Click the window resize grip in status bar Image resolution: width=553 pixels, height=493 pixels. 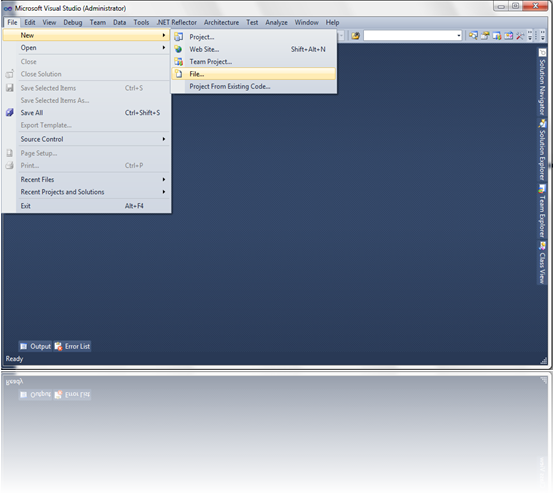543,360
